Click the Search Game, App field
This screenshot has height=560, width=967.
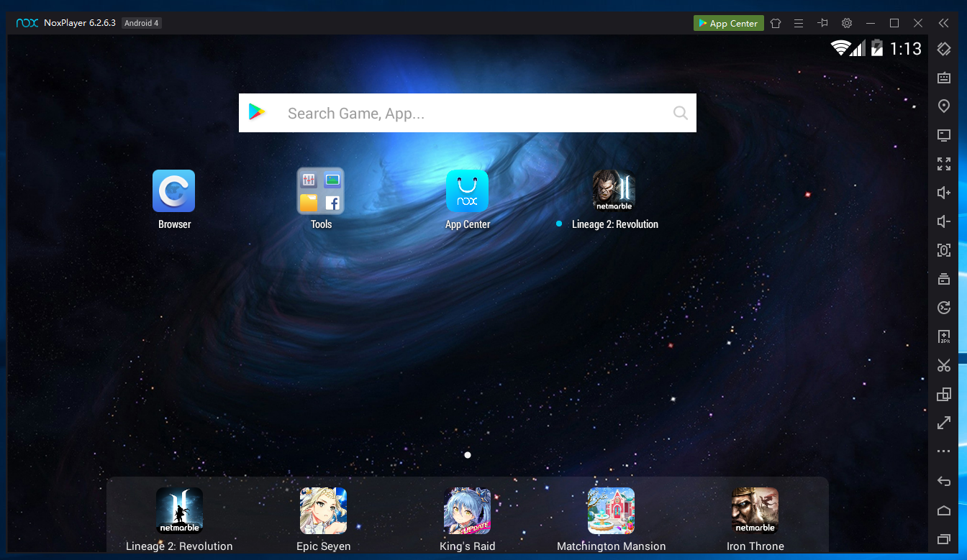[x=468, y=113]
